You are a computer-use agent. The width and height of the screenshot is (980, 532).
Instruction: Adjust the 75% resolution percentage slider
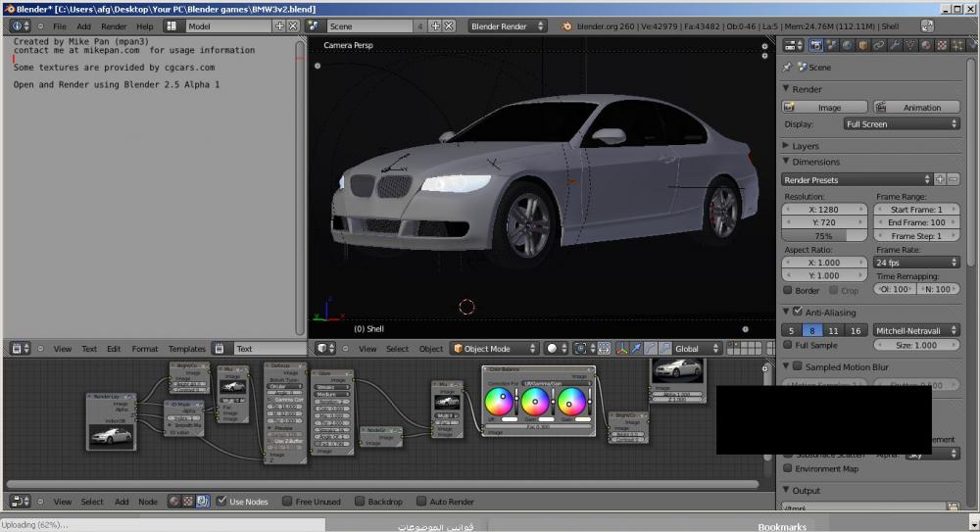pos(824,236)
